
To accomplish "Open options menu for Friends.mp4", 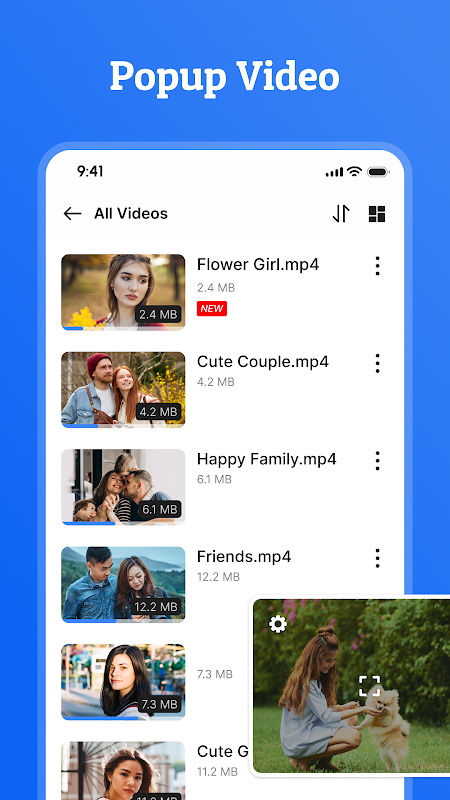I will (378, 558).
